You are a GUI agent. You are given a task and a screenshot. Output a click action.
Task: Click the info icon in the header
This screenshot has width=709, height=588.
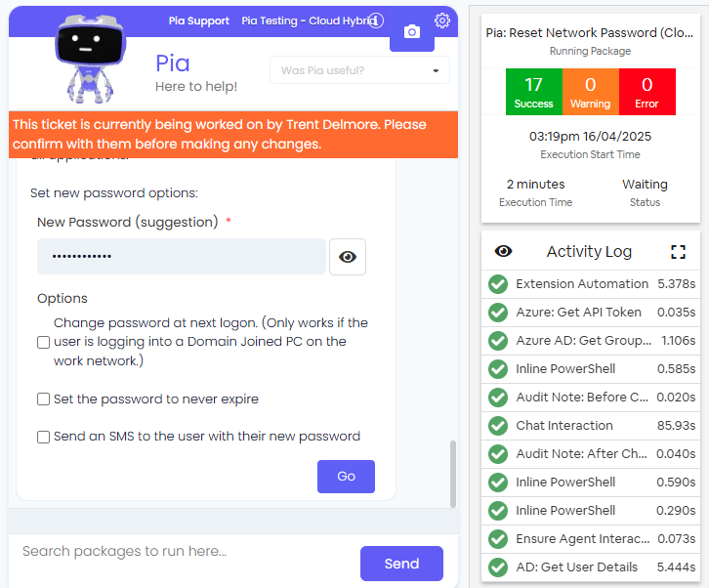[x=376, y=21]
